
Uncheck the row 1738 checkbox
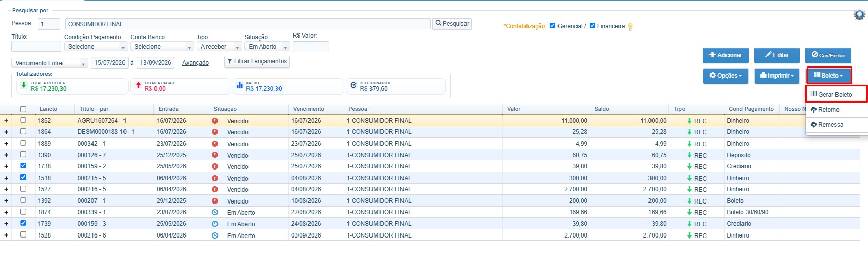point(23,166)
